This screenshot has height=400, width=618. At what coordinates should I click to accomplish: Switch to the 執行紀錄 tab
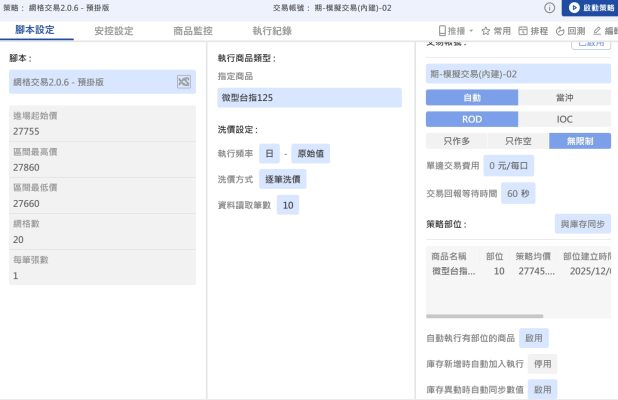pos(272,31)
